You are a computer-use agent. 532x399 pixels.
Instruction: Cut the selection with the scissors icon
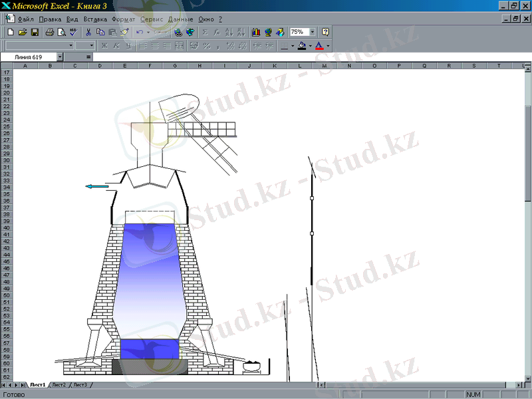click(88, 32)
